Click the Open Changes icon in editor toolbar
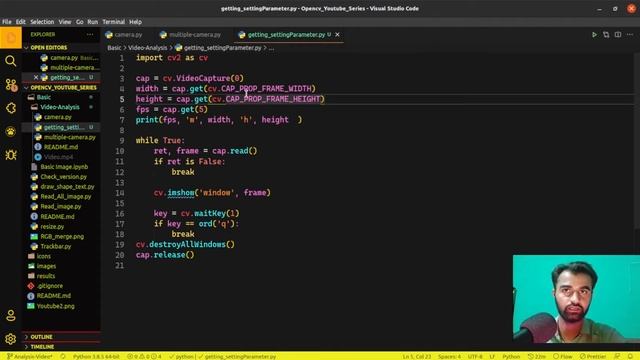This screenshot has height=360, width=640. [606, 35]
